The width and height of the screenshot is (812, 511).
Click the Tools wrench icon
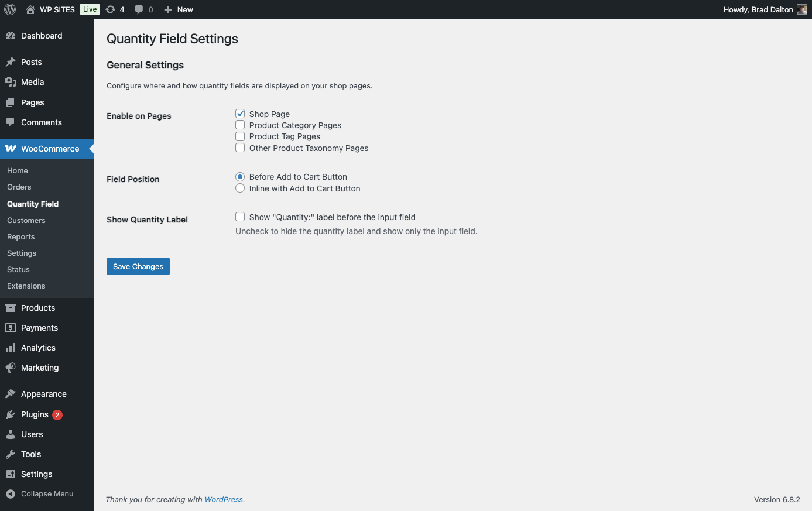coord(11,454)
